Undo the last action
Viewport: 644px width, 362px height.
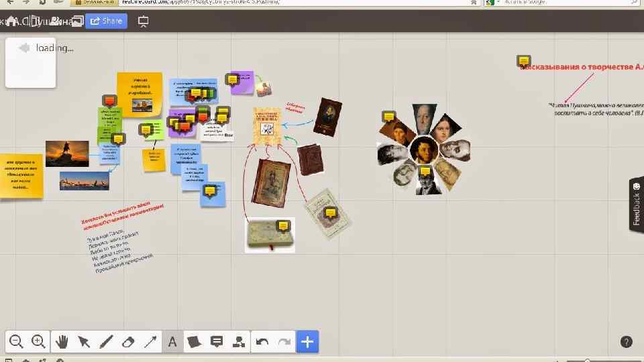tap(262, 341)
